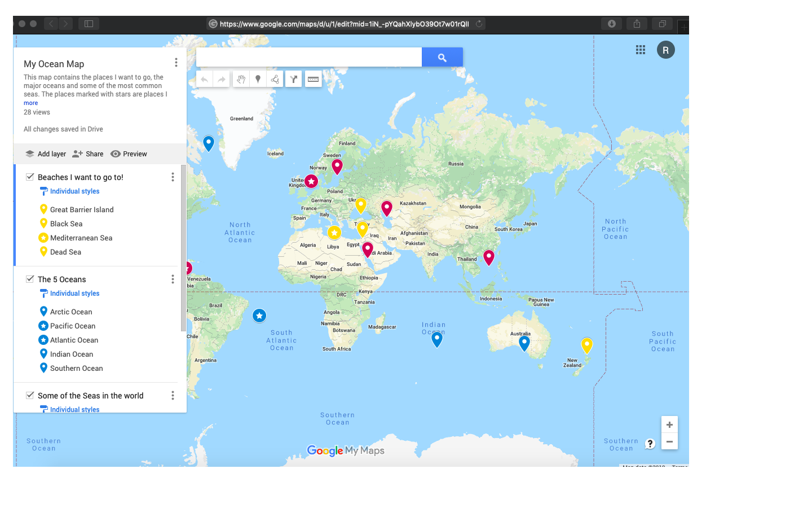Click the blue search magnifier button
The width and height of the screenshot is (812, 508).
coord(442,57)
